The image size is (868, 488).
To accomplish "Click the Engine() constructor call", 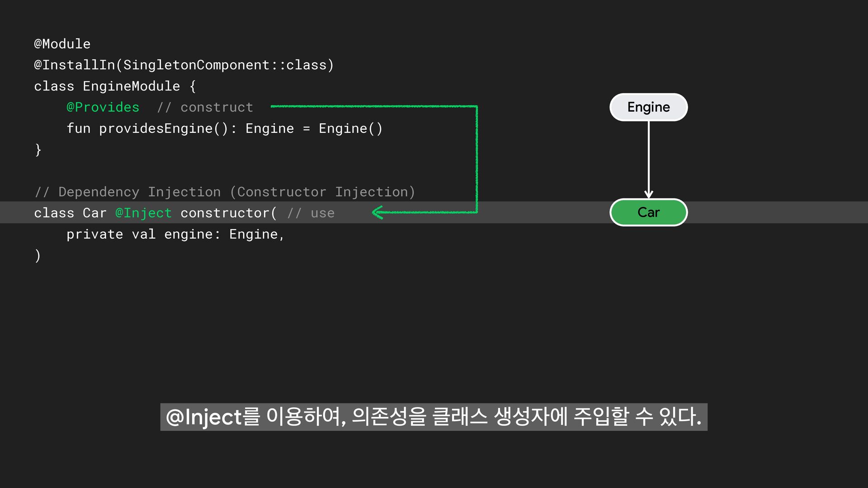I will [350, 128].
